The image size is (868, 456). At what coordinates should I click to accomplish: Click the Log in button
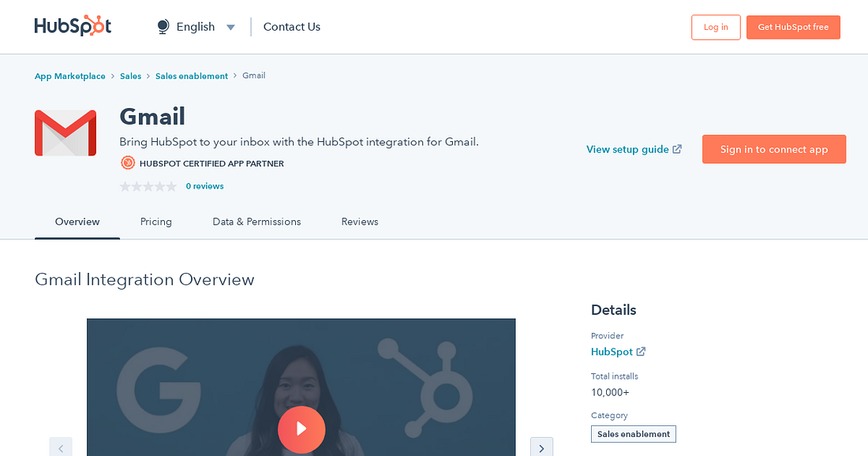716,26
